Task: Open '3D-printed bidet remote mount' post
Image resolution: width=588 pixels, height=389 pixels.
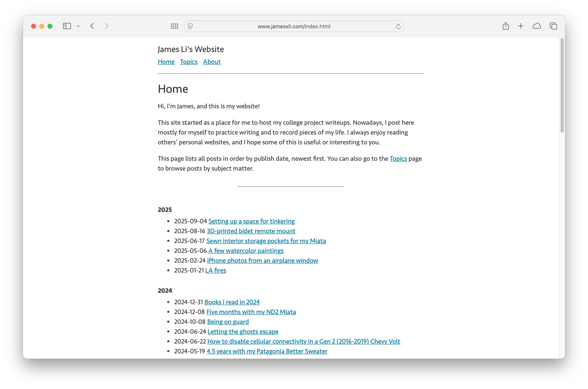Action: click(251, 231)
